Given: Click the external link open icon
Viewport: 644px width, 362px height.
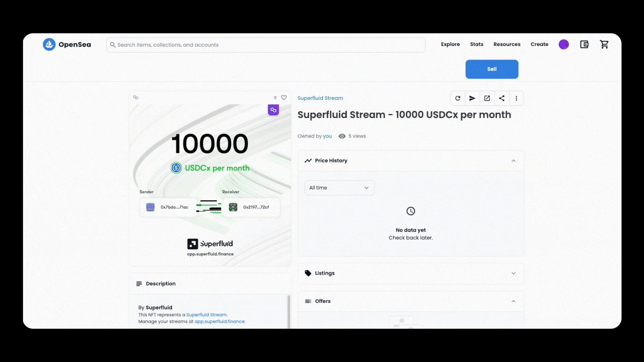Looking at the screenshot, I should (x=487, y=98).
